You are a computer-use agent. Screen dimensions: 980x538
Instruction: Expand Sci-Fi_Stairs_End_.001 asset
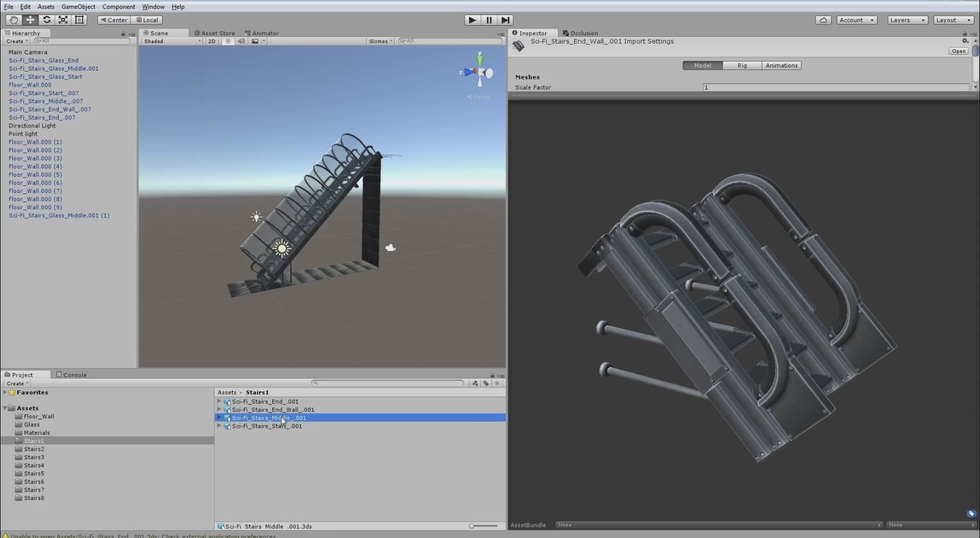point(219,401)
